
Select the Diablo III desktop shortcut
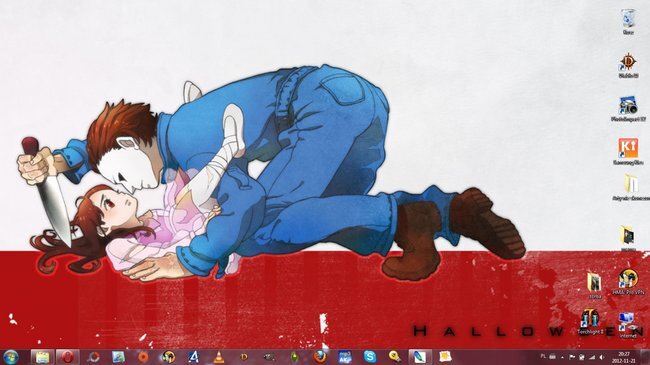coord(628,66)
